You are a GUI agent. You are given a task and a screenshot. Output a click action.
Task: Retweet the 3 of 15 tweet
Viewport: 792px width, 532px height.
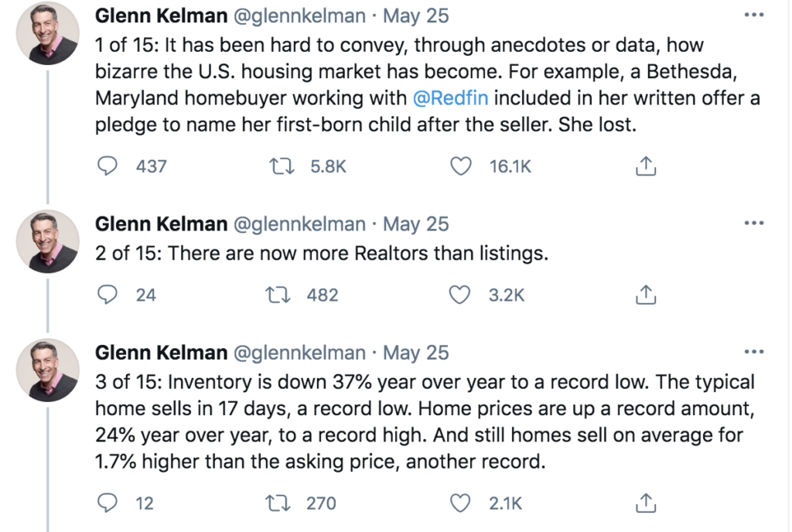[x=278, y=503]
